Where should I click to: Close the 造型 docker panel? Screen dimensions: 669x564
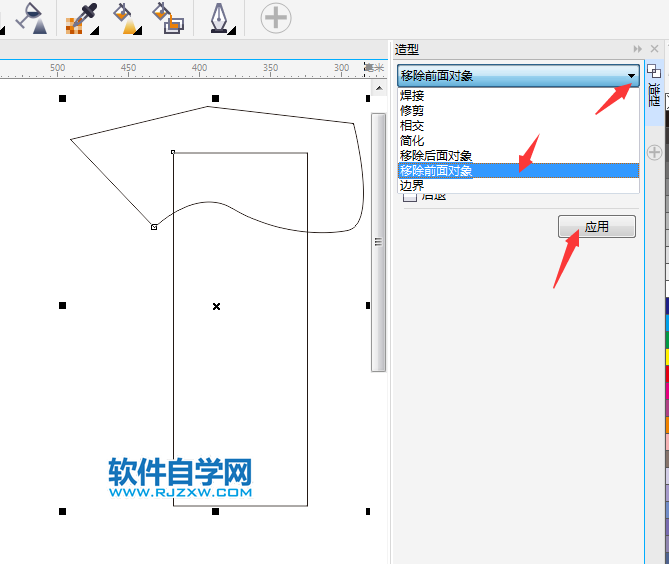coord(654,49)
